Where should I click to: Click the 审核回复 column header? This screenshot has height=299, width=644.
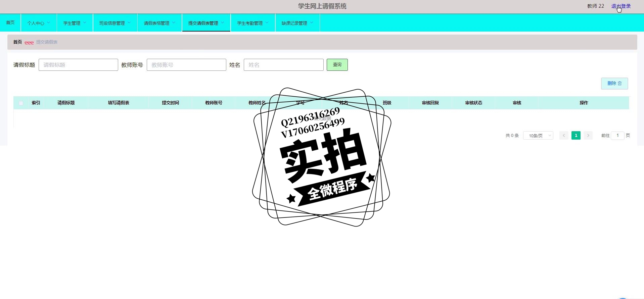tap(430, 103)
